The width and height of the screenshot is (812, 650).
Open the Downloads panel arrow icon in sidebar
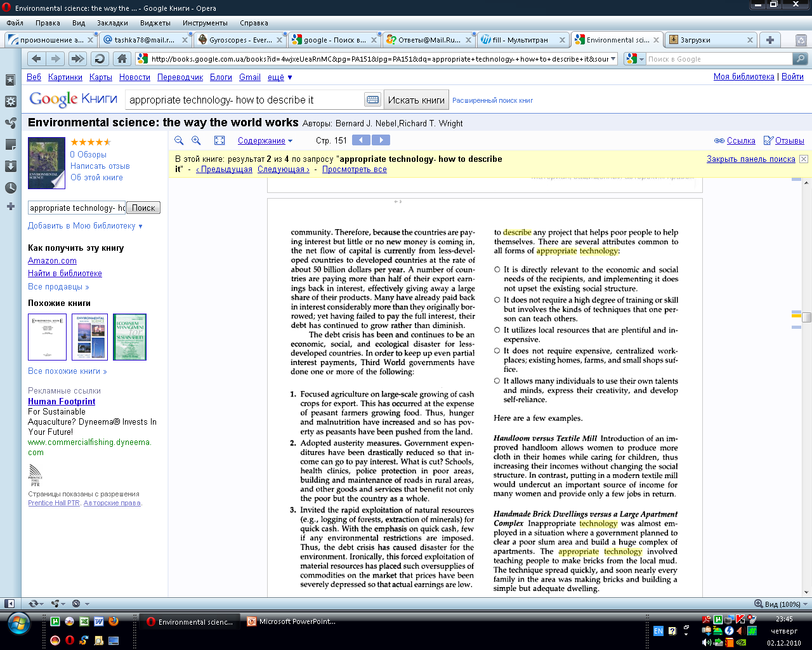click(10, 166)
